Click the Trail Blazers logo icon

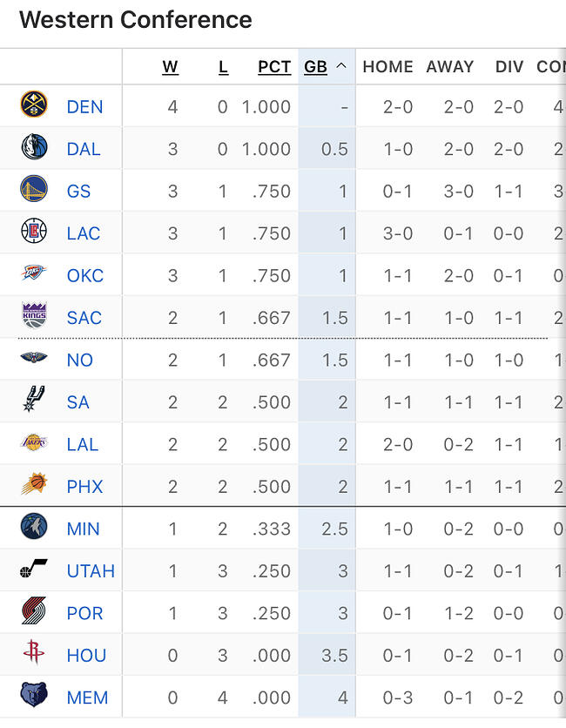[x=34, y=612]
